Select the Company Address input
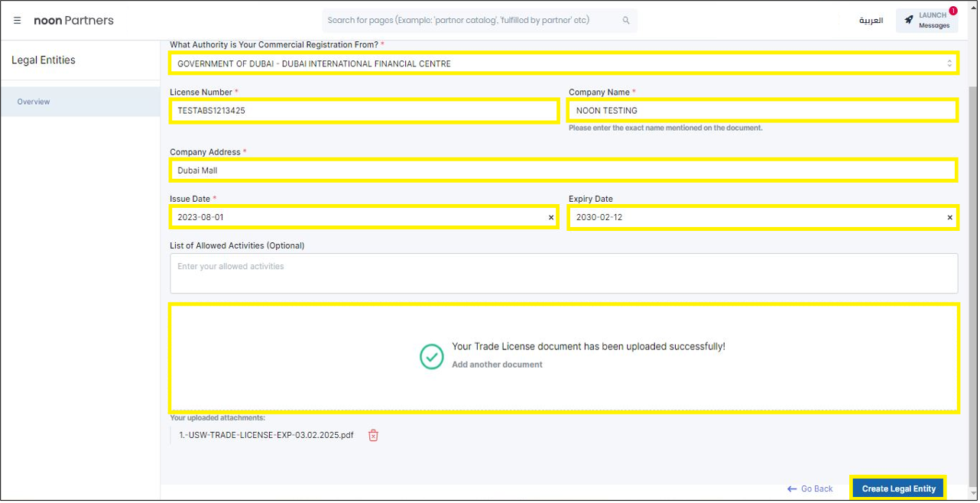Screen dimensions: 980x503 (x=563, y=170)
